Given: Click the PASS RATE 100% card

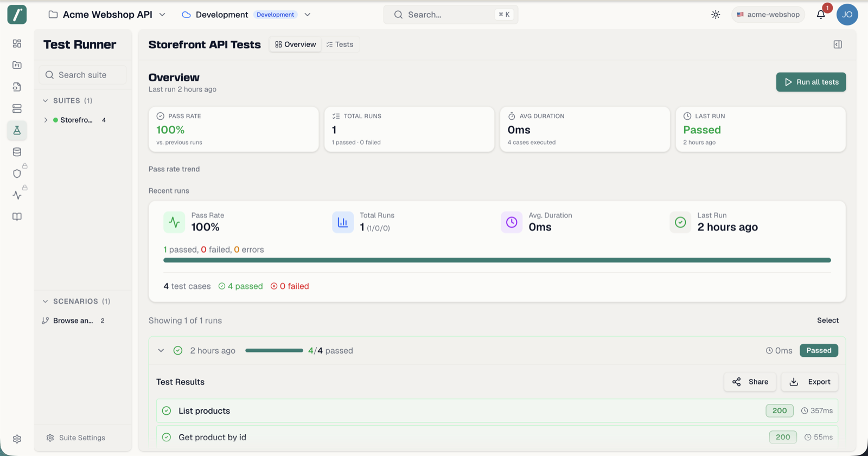Looking at the screenshot, I should click(234, 129).
